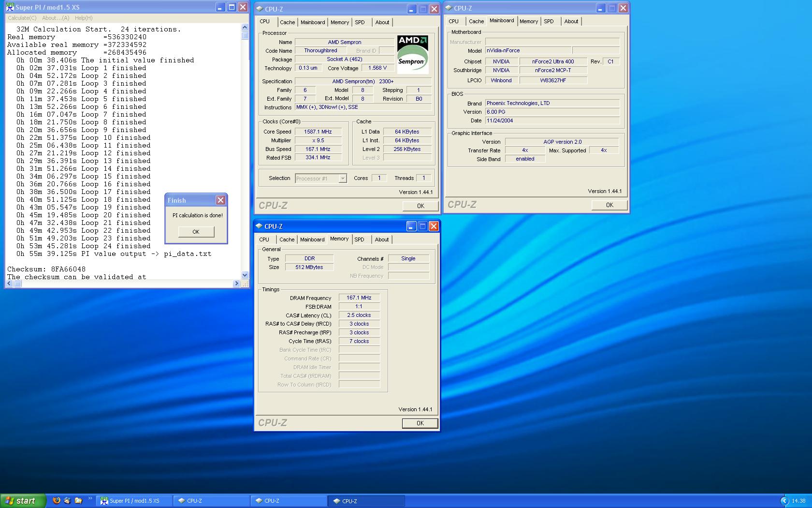
Task: Click the Code Name field Thoroughbred
Action: pyautogui.click(x=321, y=51)
